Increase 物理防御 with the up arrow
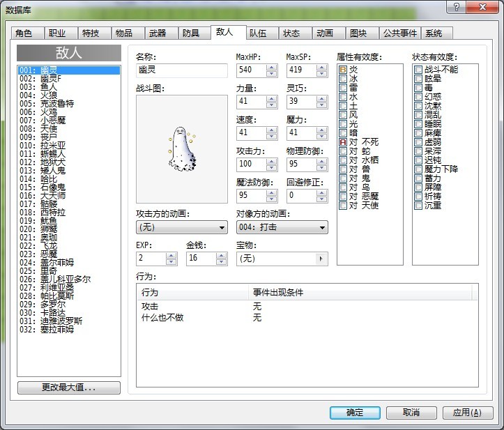 (322, 161)
